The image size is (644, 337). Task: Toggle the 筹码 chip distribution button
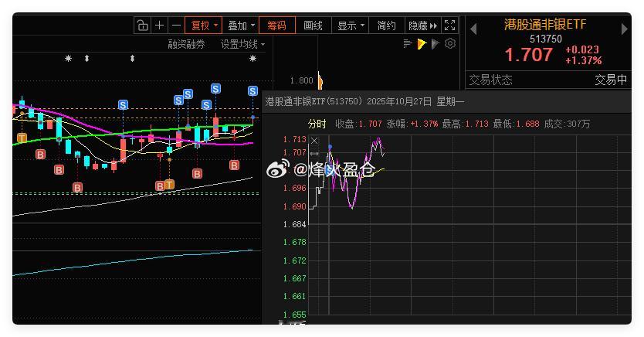(x=276, y=26)
